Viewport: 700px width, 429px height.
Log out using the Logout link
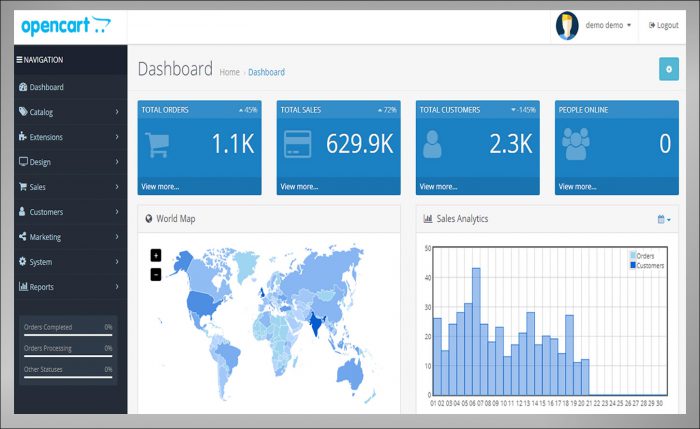[x=663, y=25]
